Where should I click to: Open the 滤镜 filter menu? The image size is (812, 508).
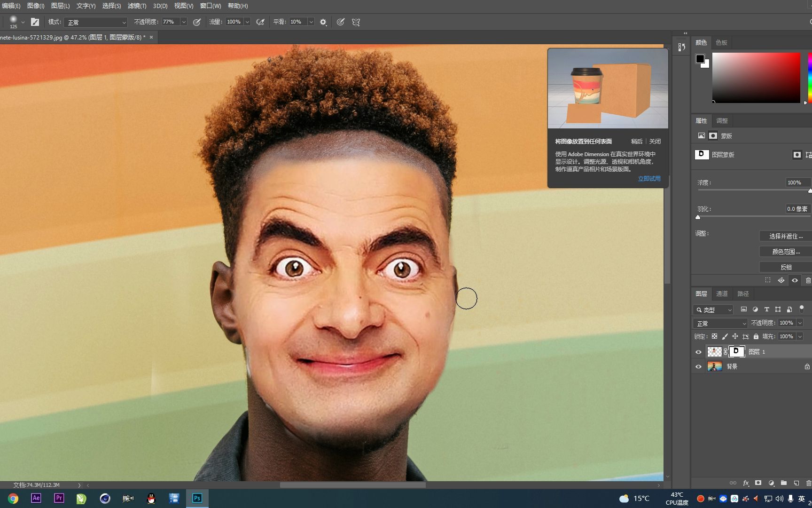coord(137,6)
